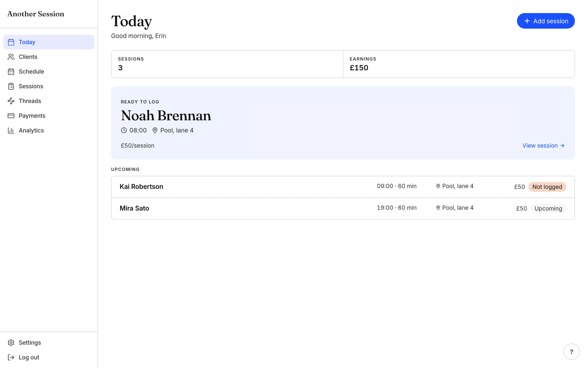The width and height of the screenshot is (588, 368).
Task: Click the Sessions clipboard icon
Action: pos(11,86)
